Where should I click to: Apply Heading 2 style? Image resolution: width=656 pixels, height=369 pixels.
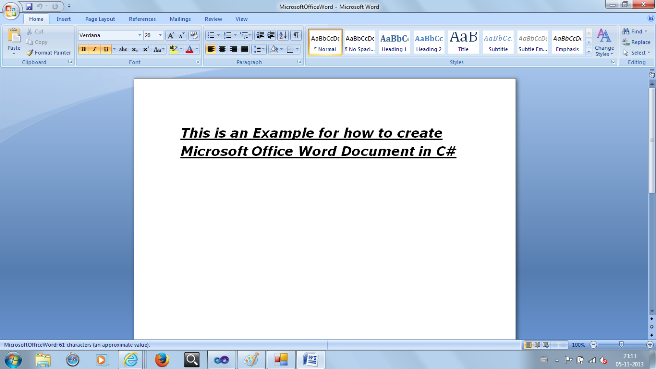429,42
